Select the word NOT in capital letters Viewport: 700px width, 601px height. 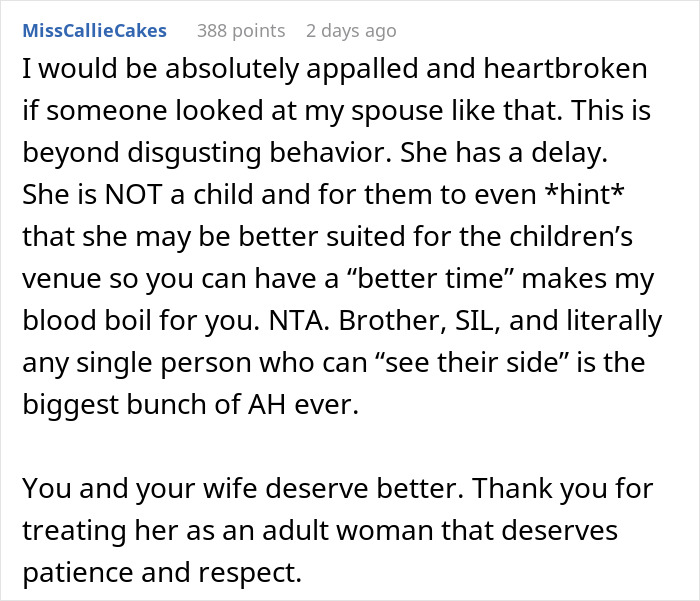point(133,195)
